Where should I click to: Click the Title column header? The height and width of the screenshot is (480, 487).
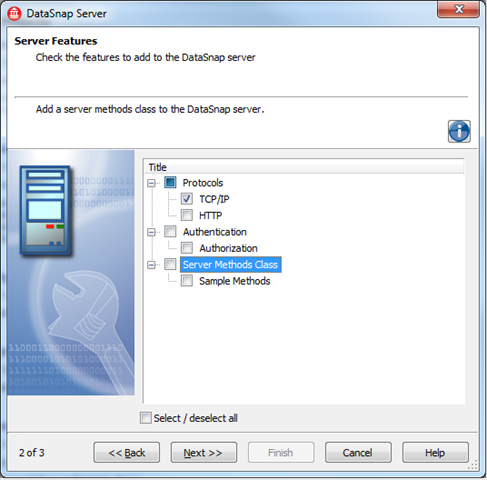point(304,167)
